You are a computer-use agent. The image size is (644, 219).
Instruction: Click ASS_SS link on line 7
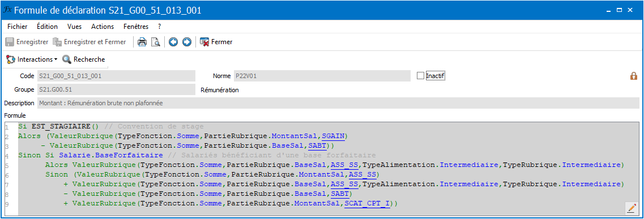[x=344, y=184]
